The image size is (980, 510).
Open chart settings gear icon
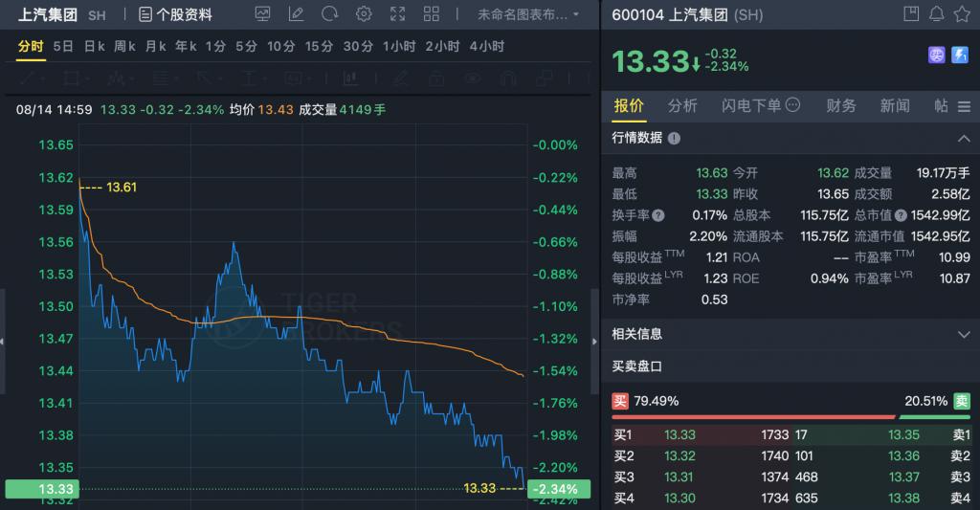click(x=364, y=13)
